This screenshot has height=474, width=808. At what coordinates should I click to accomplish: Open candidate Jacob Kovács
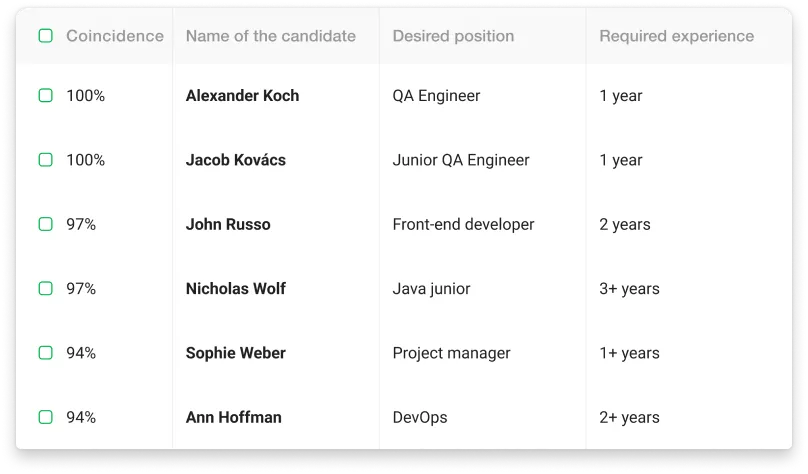tap(236, 160)
